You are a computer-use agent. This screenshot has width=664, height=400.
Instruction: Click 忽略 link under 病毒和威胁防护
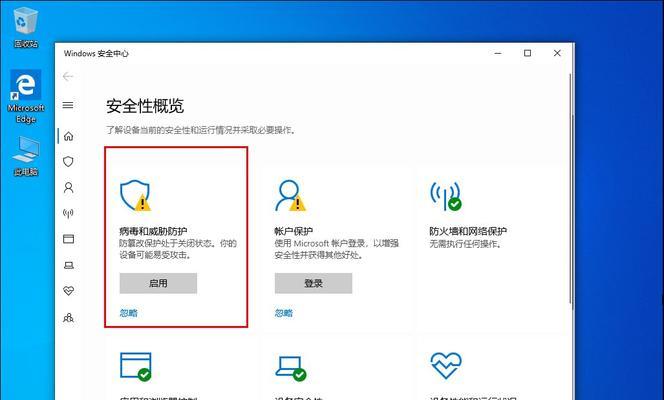point(128,313)
